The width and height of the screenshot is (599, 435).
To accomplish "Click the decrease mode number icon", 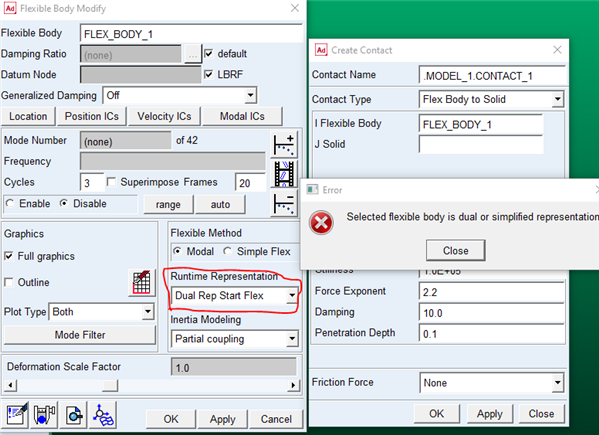I will point(284,203).
